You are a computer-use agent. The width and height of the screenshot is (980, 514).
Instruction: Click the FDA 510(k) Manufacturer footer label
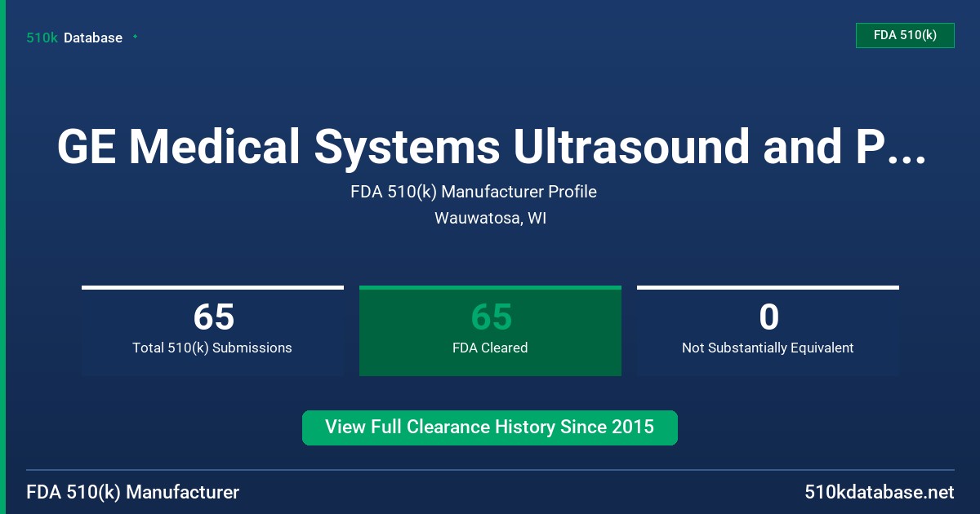click(133, 492)
